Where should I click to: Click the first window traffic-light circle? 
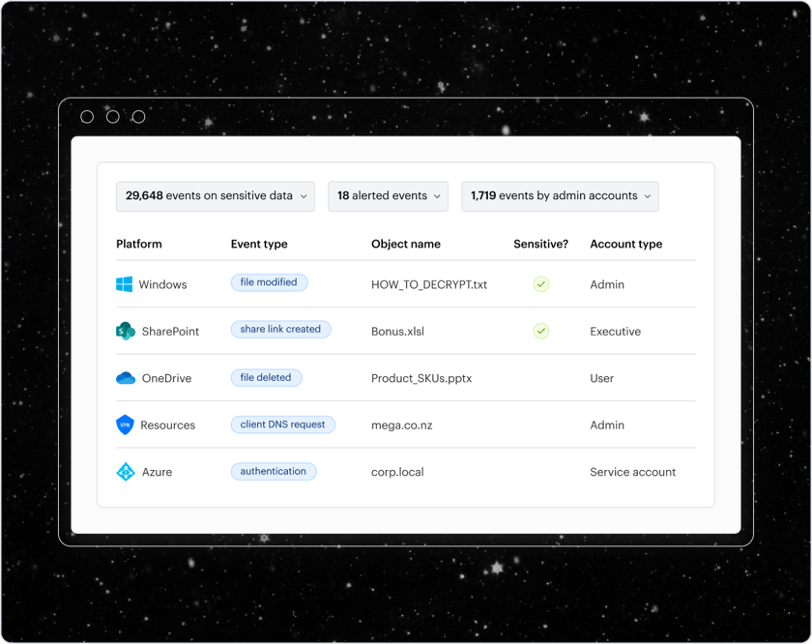click(x=87, y=116)
